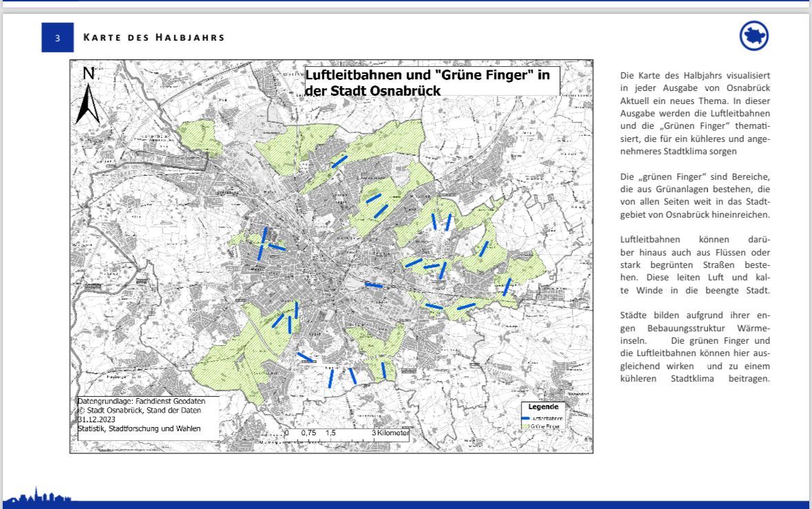Click the blue page number 3 box
The width and height of the screenshot is (812, 509).
pyautogui.click(x=58, y=38)
